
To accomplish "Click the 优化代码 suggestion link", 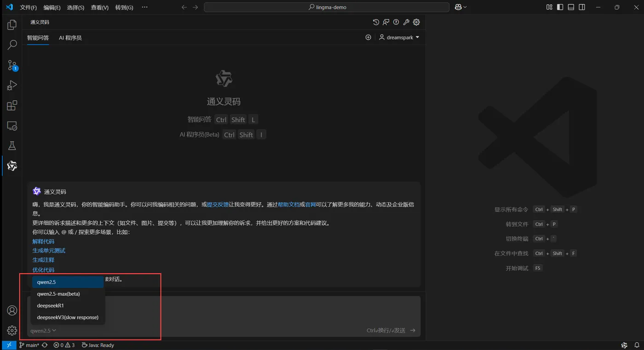I will click(43, 270).
